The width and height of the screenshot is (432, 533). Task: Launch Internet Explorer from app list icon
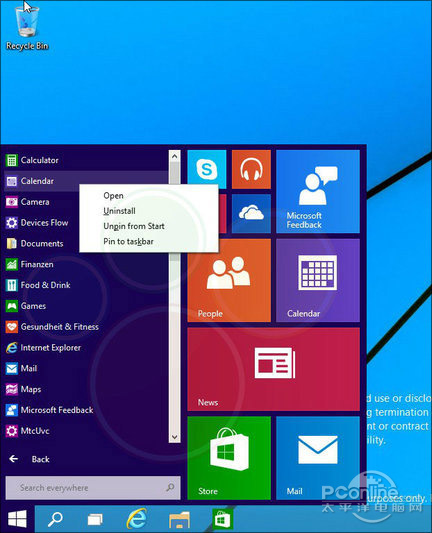(x=12, y=347)
